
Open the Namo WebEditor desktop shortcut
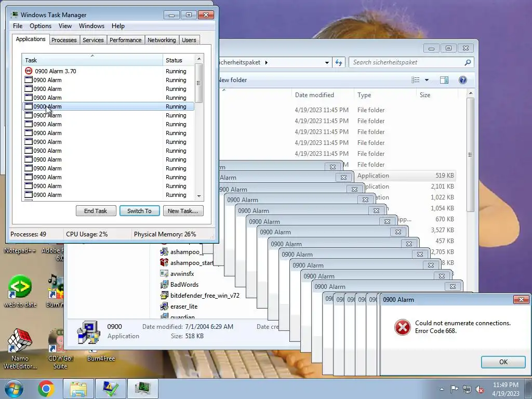[x=20, y=349]
